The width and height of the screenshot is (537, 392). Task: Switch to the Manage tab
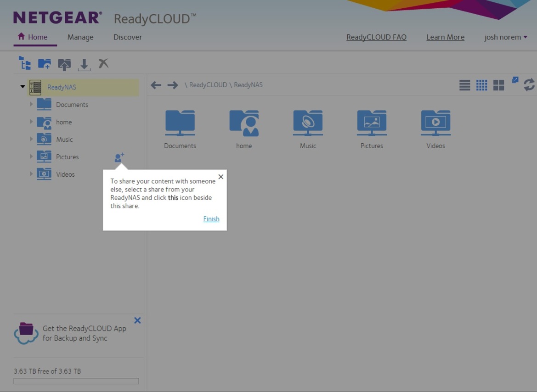[80, 37]
